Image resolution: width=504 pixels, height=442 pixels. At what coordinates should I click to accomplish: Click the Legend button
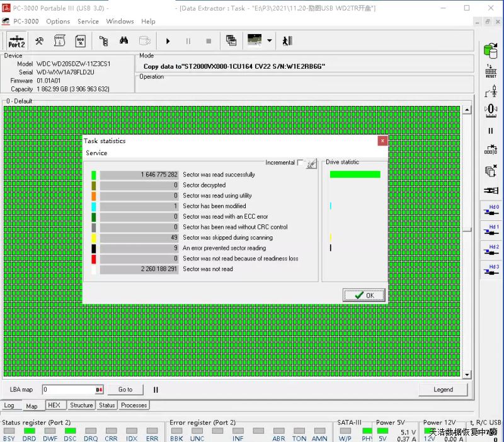[x=443, y=390]
